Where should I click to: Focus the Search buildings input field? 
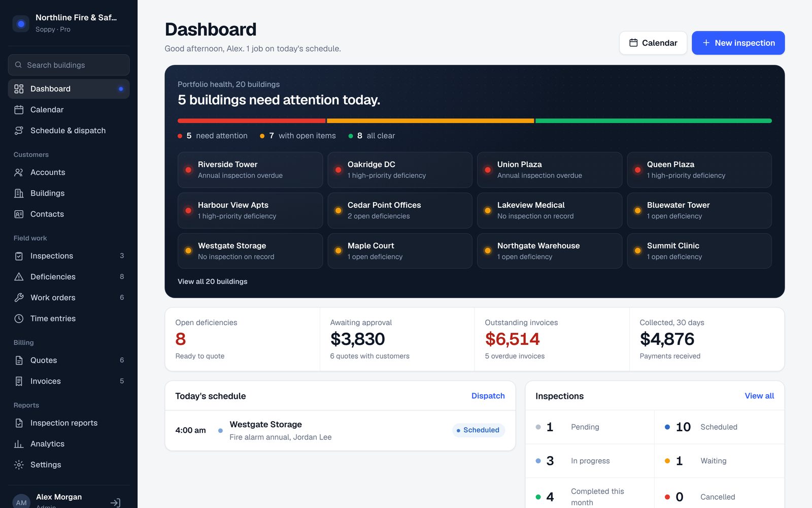click(x=69, y=65)
